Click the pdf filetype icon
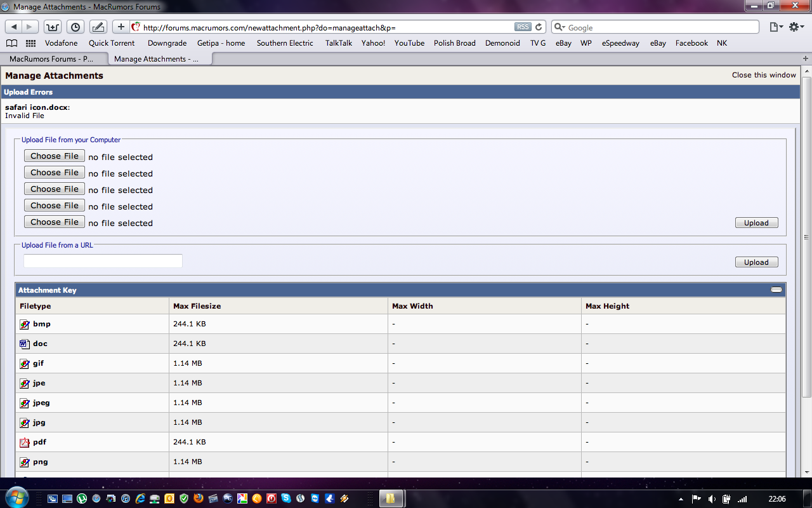Screen dimensions: 812x508 (25, 443)
